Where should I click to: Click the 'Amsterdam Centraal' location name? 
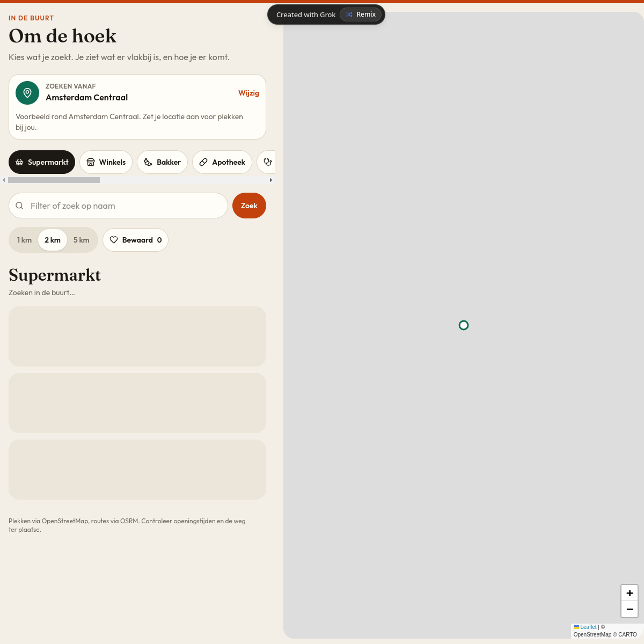coord(86,97)
